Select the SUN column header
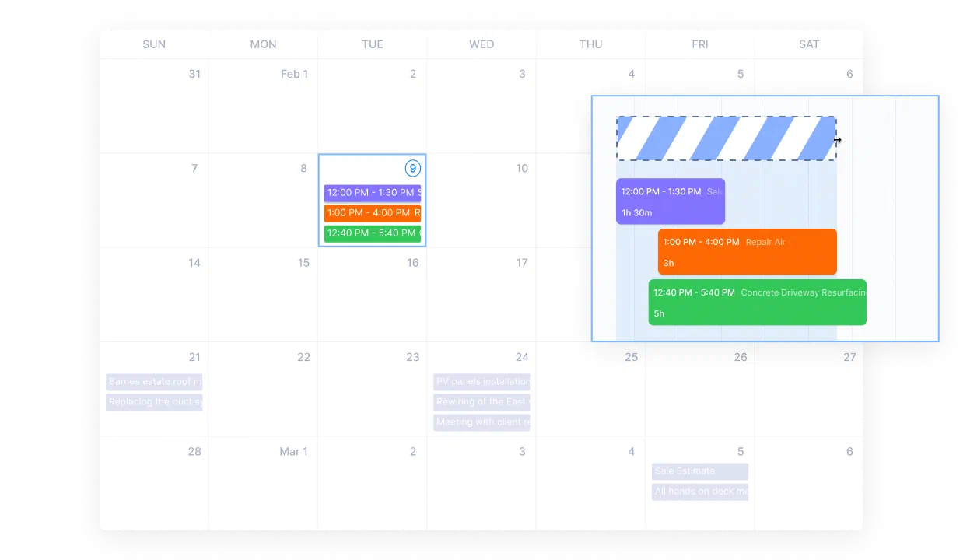The image size is (977, 560). tap(154, 44)
